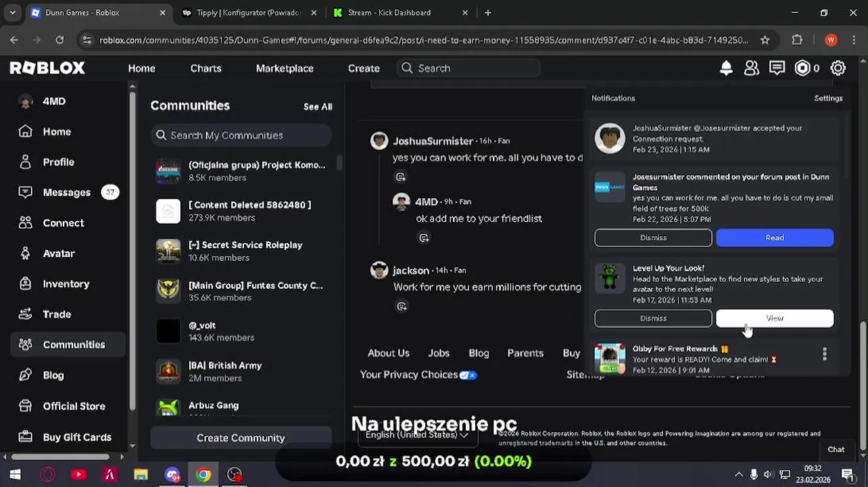Open See All communities link

[318, 107]
